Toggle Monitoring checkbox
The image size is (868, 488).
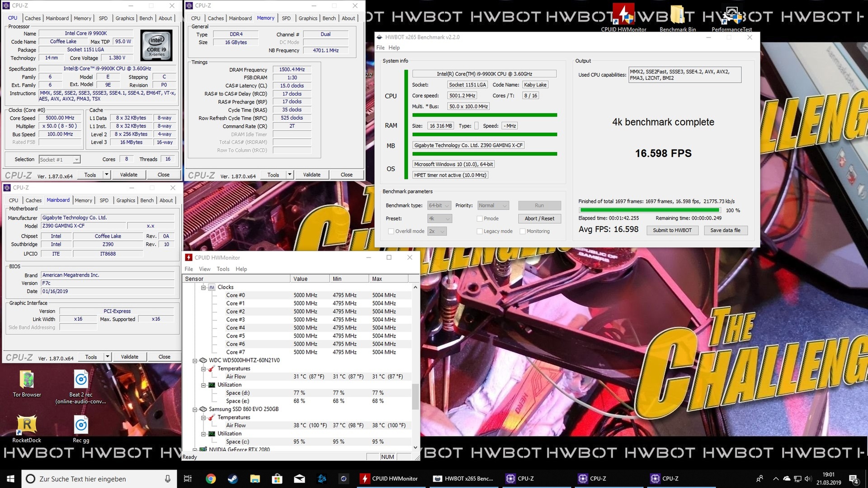[x=523, y=231]
